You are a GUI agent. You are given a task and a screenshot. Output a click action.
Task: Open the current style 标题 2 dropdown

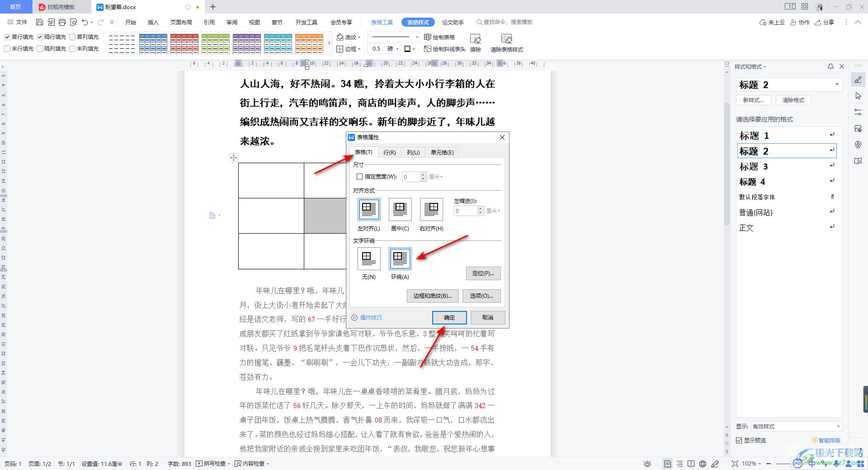[837, 84]
